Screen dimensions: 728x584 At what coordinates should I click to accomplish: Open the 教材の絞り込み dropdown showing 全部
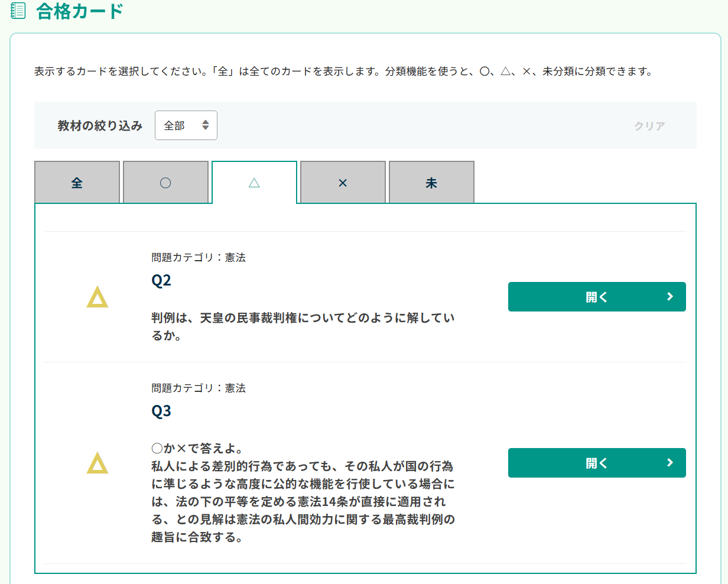tap(186, 125)
